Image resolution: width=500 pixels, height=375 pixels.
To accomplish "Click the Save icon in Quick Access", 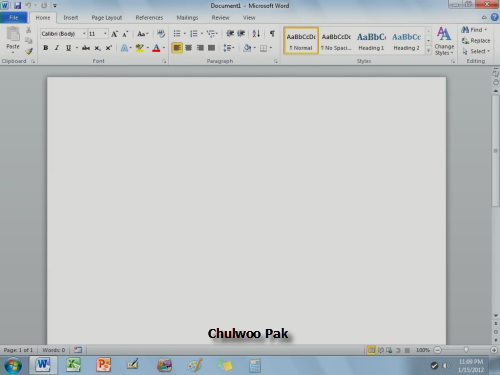I will coord(18,5).
